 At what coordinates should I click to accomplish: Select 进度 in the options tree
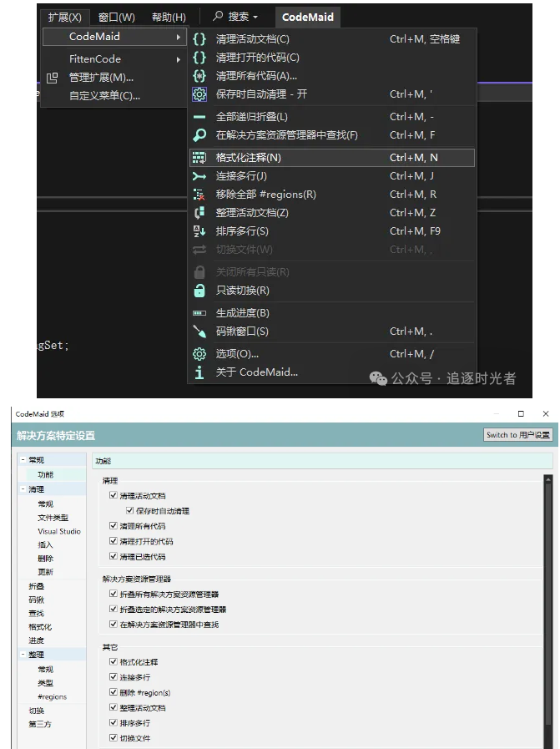coord(36,640)
